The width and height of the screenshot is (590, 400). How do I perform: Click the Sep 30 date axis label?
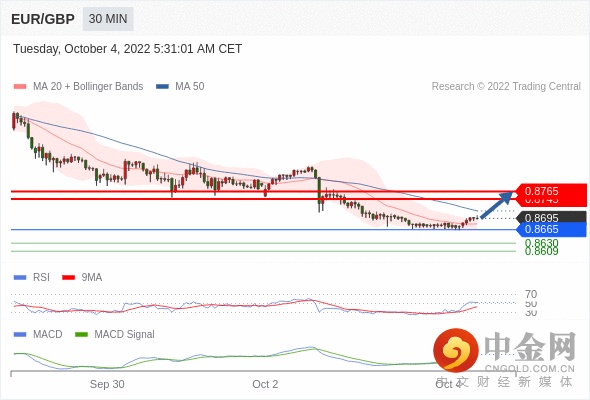(107, 384)
